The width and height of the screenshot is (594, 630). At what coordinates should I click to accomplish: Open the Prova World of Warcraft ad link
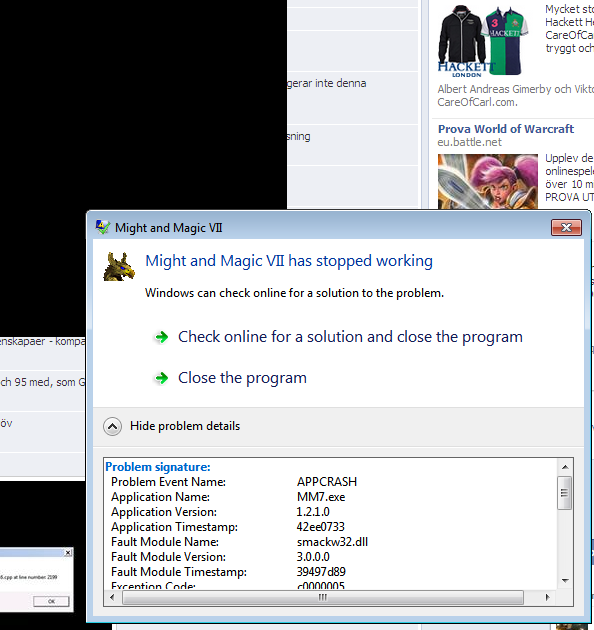[x=506, y=129]
